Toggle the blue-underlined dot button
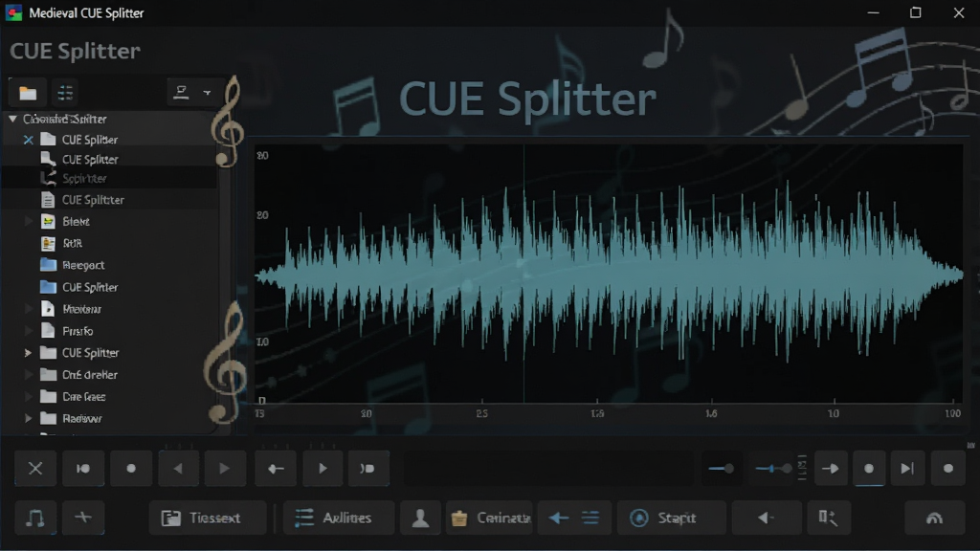This screenshot has height=551, width=980. tap(869, 469)
